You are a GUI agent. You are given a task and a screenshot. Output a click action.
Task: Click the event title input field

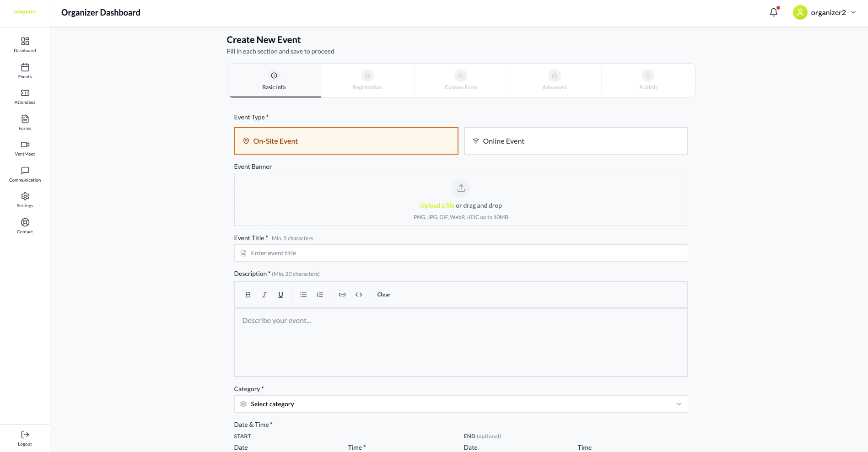[461, 253]
